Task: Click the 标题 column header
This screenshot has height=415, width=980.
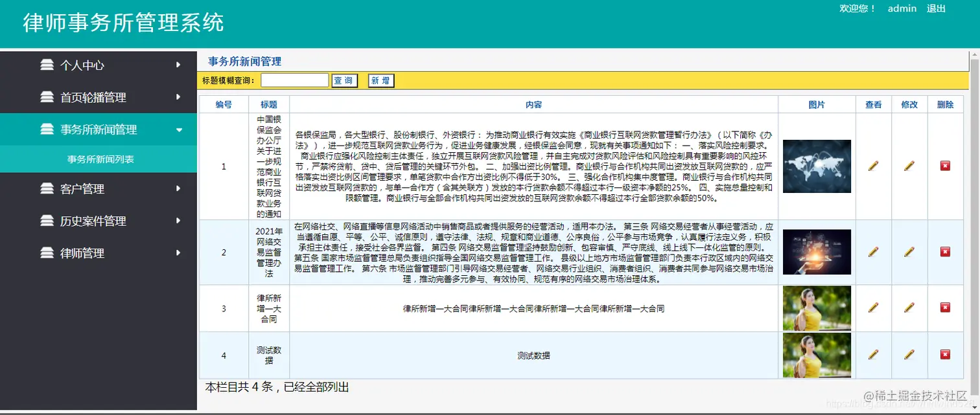Action: pyautogui.click(x=269, y=105)
